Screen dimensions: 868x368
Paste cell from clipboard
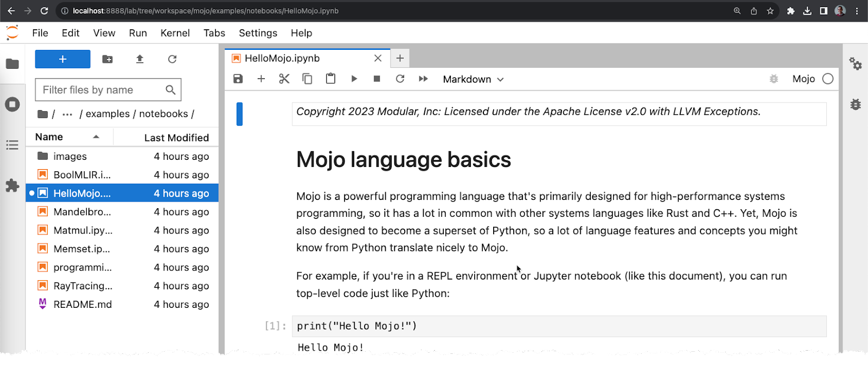330,79
